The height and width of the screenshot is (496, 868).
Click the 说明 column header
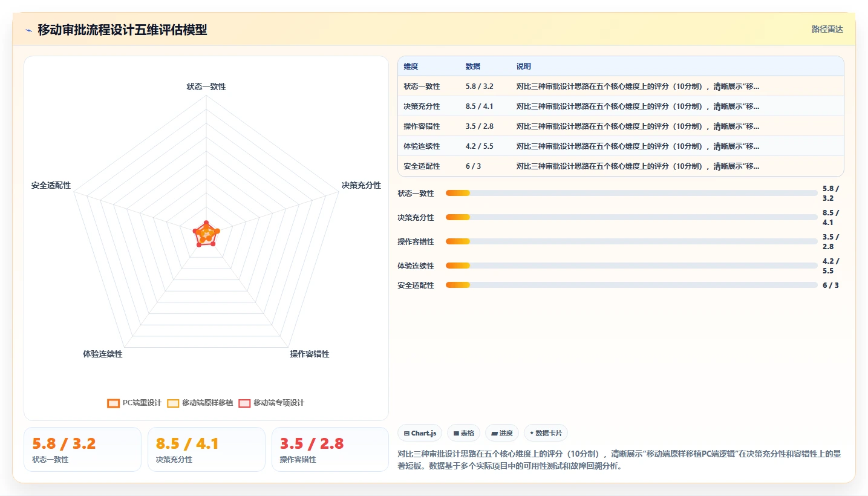point(523,67)
